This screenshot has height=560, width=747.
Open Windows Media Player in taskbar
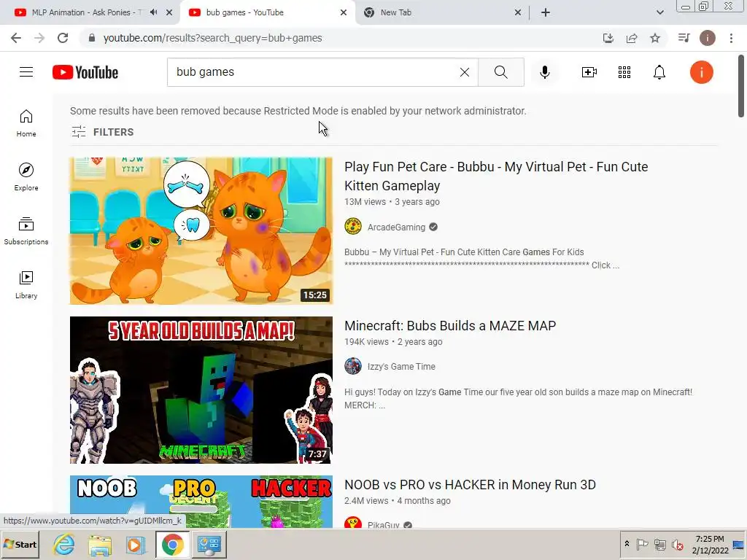[136, 544]
